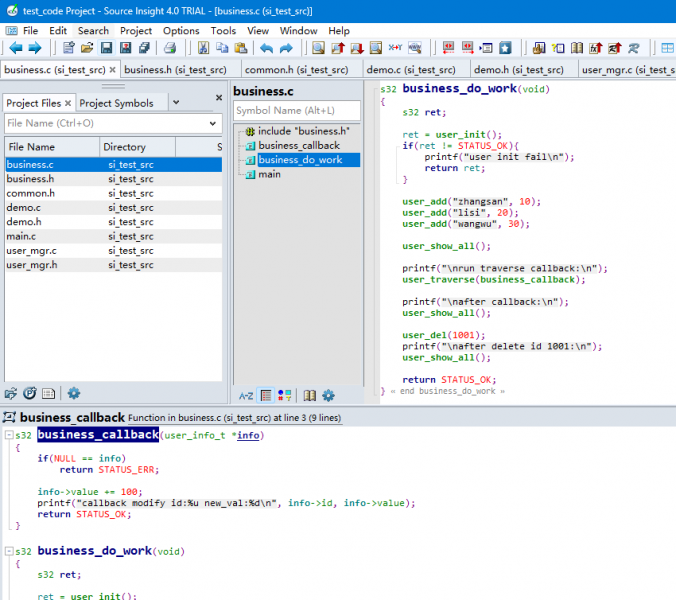Select the Project Symbols panel tab
676x600 pixels.
click(116, 103)
